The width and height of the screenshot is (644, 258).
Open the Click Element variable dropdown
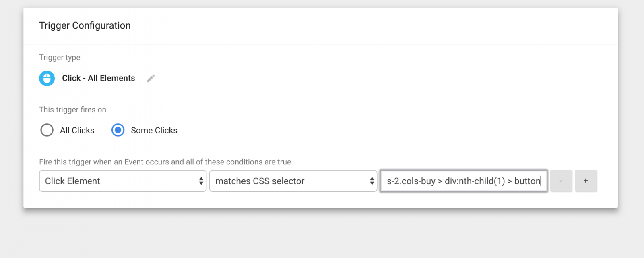123,181
